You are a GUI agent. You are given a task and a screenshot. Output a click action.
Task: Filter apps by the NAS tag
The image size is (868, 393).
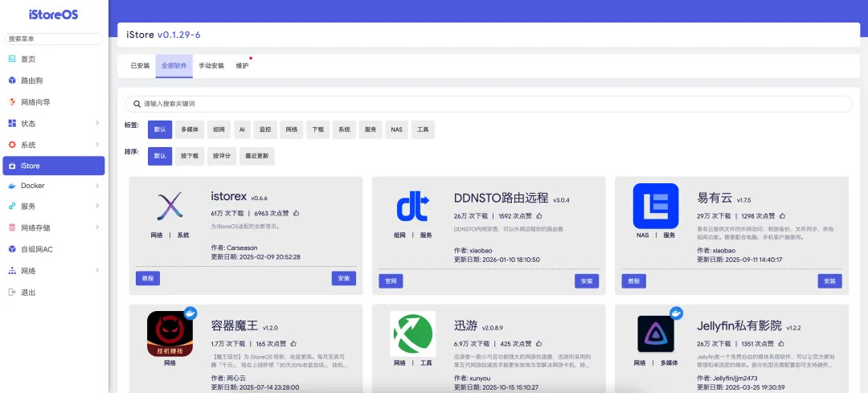[396, 129]
